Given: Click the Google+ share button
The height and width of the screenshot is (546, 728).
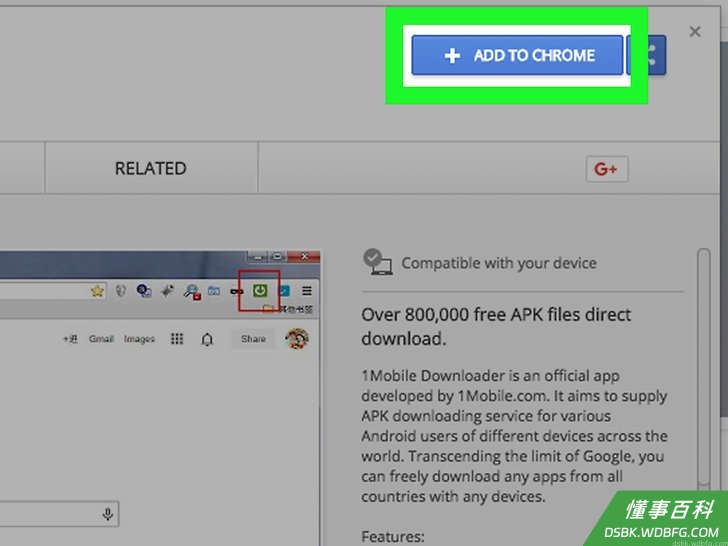Looking at the screenshot, I should click(607, 169).
